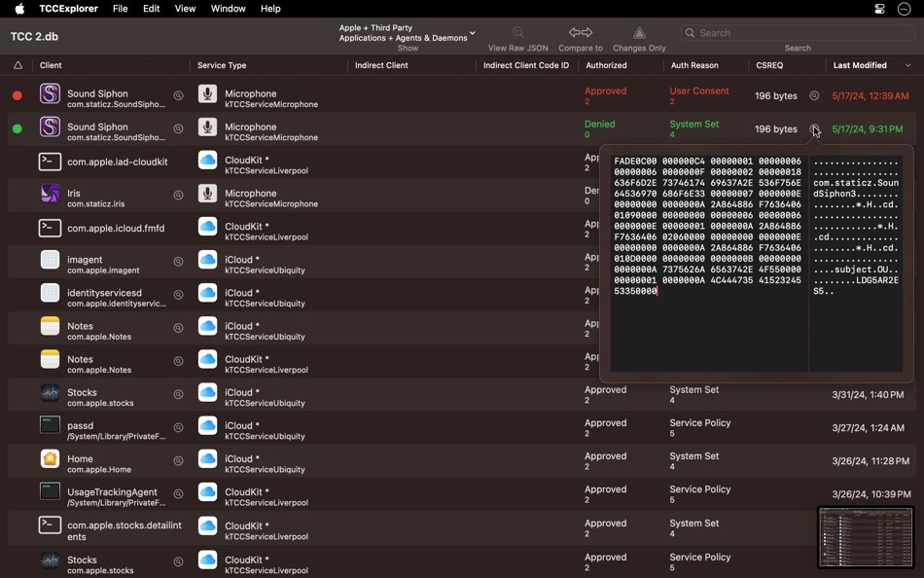Reveal Sound Siphon Denied row client details
The height and width of the screenshot is (578, 924).
point(178,128)
